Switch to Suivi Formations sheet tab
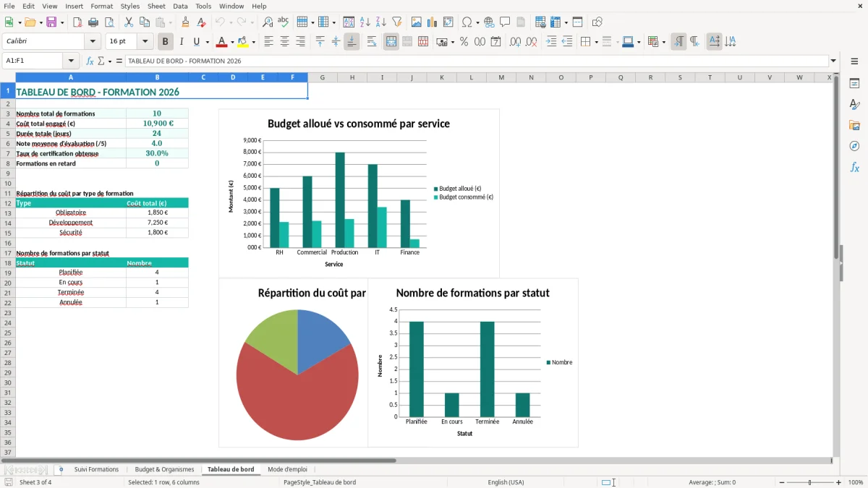This screenshot has width=868, height=488. click(x=96, y=469)
